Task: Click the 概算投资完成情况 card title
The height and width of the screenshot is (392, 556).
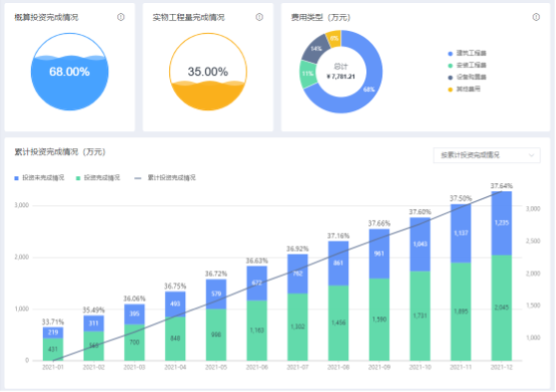Action: (46, 17)
